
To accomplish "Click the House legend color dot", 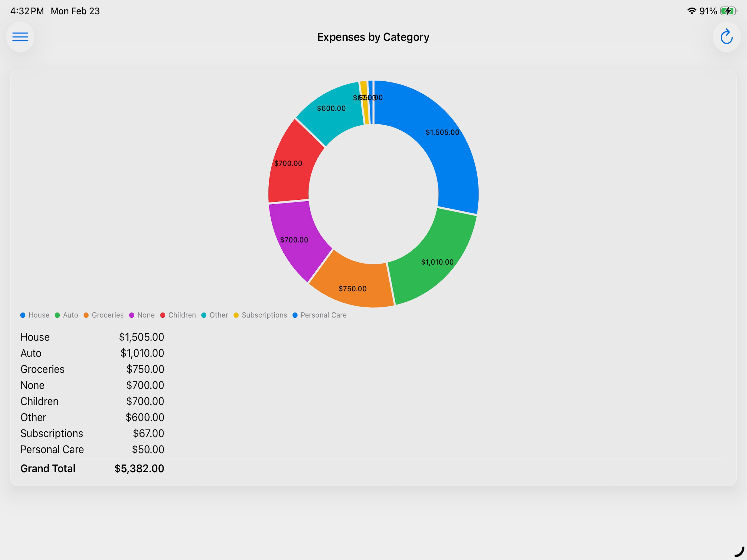I will 23,315.
